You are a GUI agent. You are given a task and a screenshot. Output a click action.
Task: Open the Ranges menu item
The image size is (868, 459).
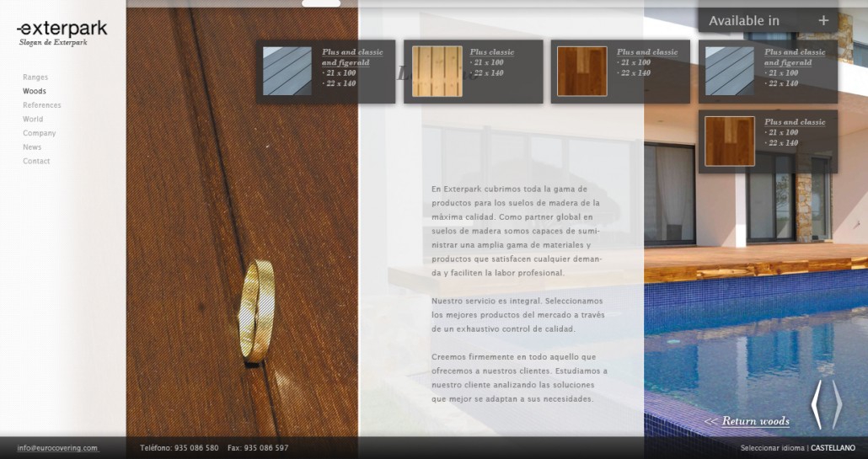[35, 77]
